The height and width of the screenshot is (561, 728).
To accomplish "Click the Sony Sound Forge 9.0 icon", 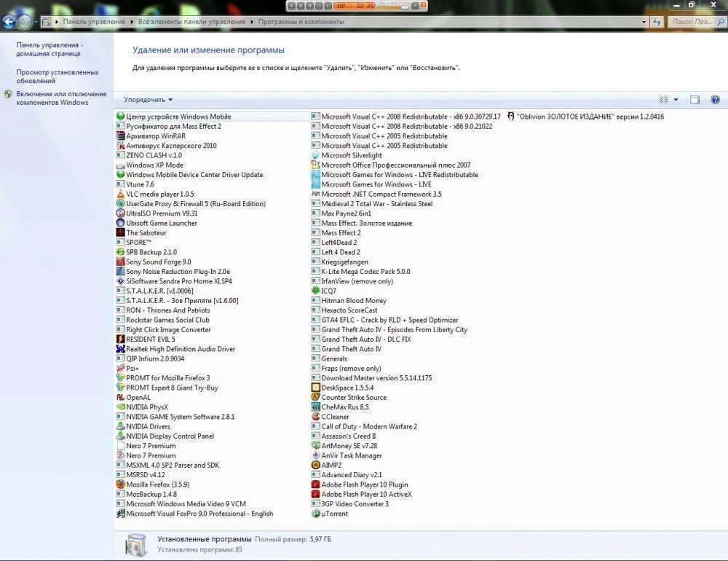I will pos(120,262).
